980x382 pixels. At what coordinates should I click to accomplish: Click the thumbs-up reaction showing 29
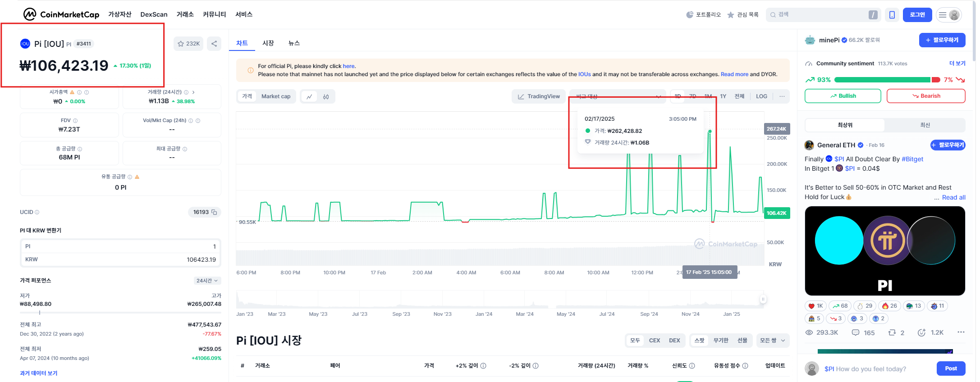[865, 306]
